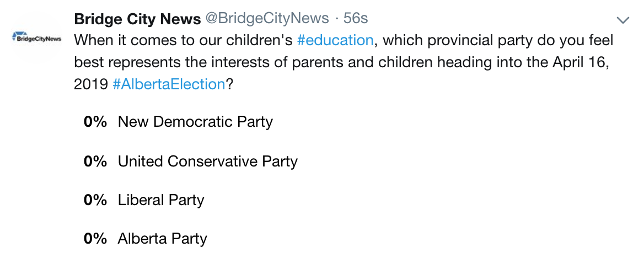Click the 0% beside New Democratic Party
644x269 pixels.
[95, 122]
